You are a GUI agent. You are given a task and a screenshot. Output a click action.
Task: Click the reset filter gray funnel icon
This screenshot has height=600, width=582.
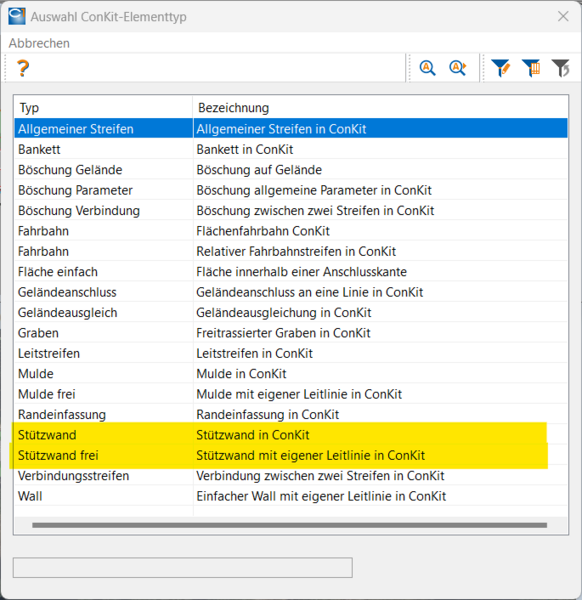(x=561, y=68)
